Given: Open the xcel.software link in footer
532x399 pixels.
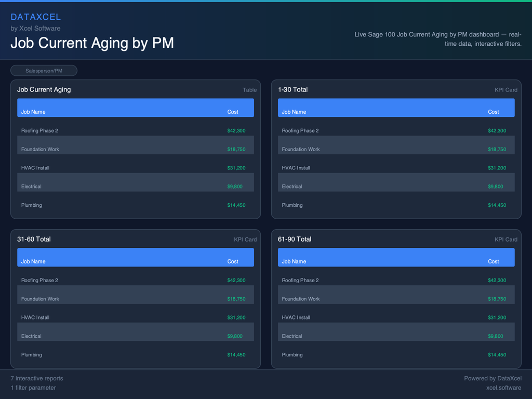Looking at the screenshot, I should [503, 388].
